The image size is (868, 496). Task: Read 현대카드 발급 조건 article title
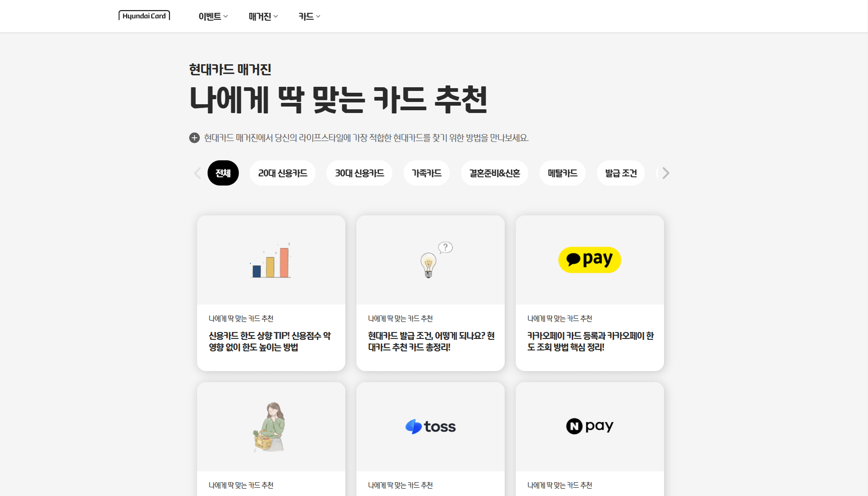(431, 342)
